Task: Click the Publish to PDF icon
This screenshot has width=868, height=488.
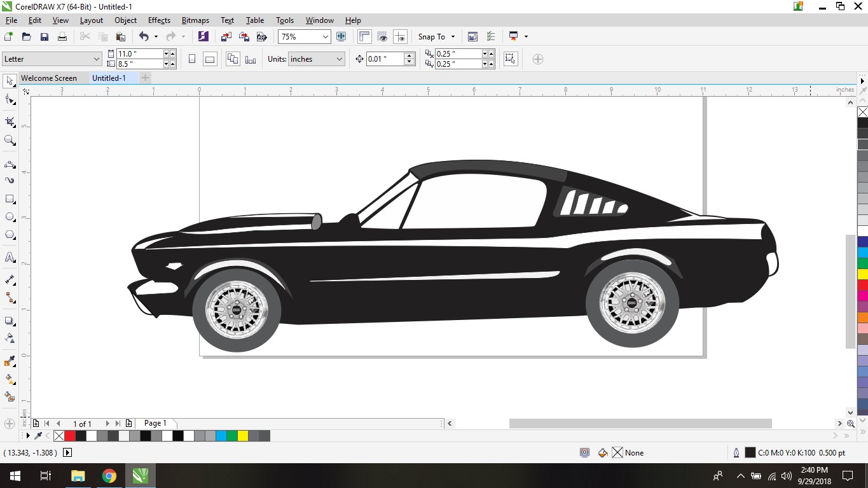Action: pyautogui.click(x=261, y=37)
